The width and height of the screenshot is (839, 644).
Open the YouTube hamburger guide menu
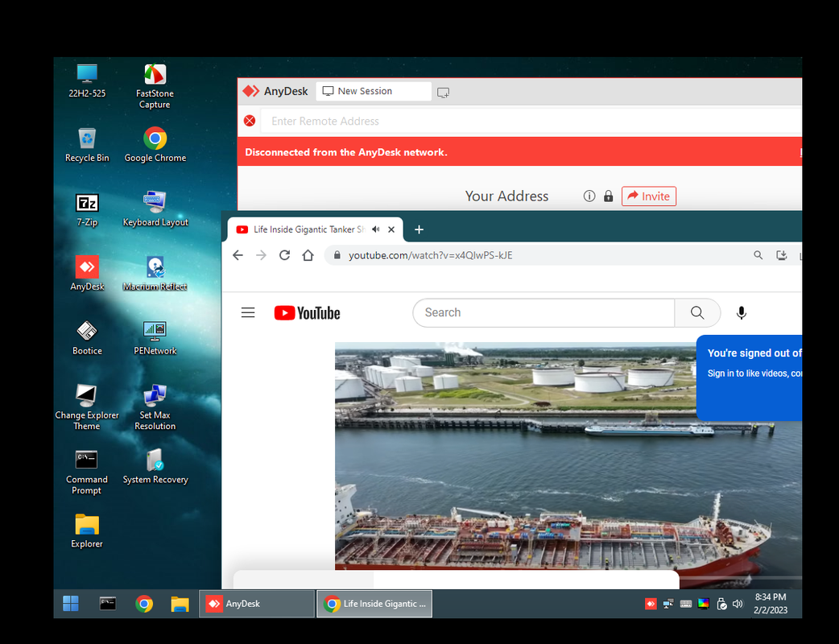[x=248, y=313]
